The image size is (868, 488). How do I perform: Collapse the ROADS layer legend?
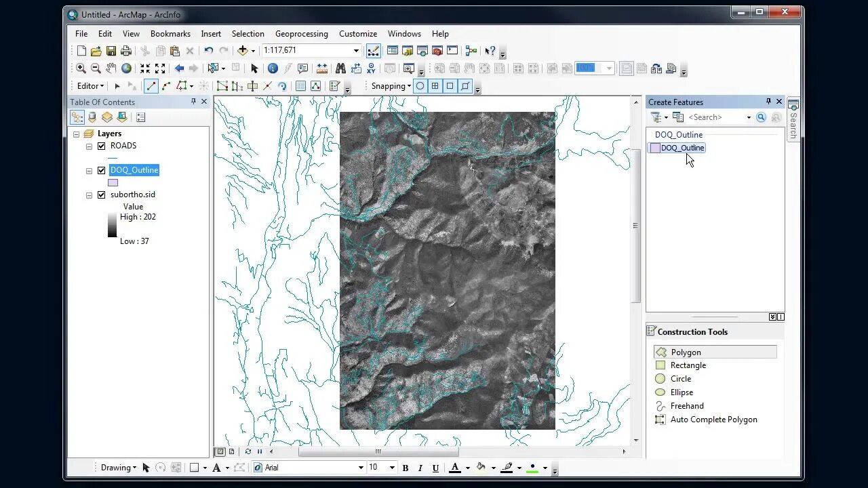point(89,146)
